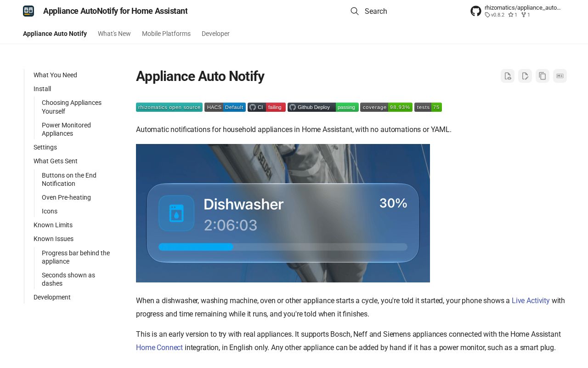Click the star count icon

point(510,15)
